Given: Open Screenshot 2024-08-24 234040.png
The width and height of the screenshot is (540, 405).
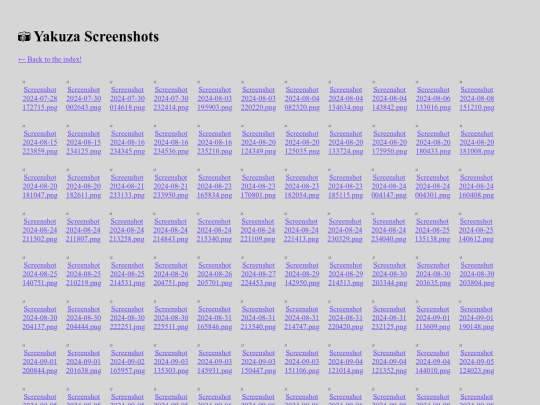Looking at the screenshot, I should tap(389, 230).
